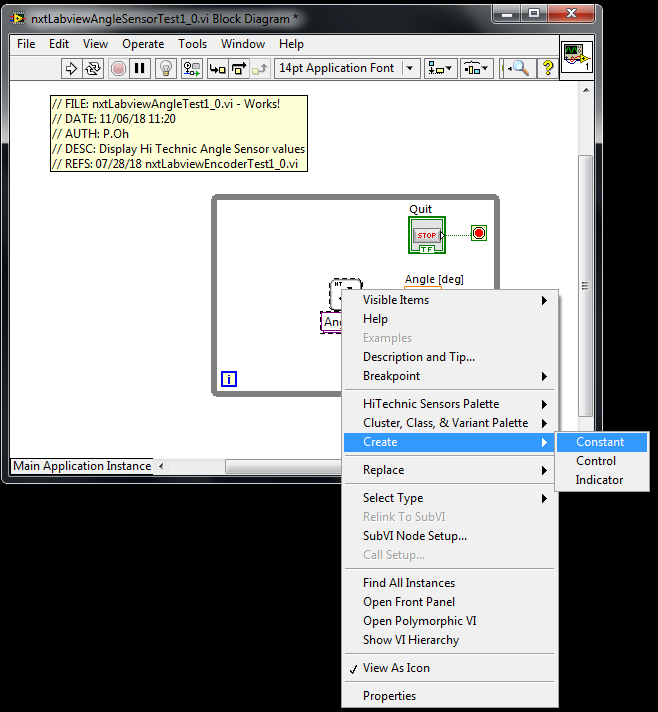Click the Step Over button

tap(239, 69)
